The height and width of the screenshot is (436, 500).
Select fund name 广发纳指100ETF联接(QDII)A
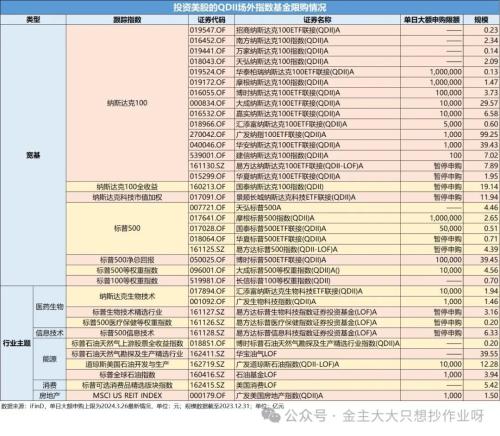(x=281, y=135)
